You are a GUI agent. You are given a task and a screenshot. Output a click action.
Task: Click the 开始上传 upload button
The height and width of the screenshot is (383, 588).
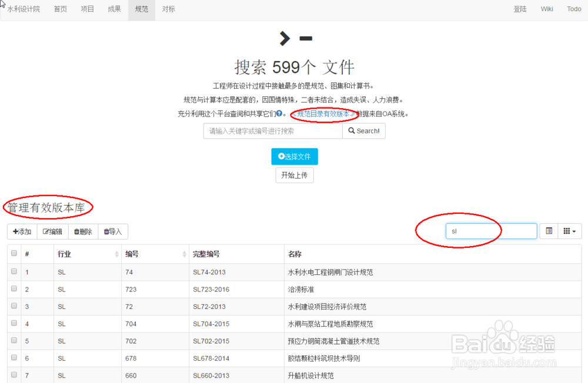click(x=294, y=175)
